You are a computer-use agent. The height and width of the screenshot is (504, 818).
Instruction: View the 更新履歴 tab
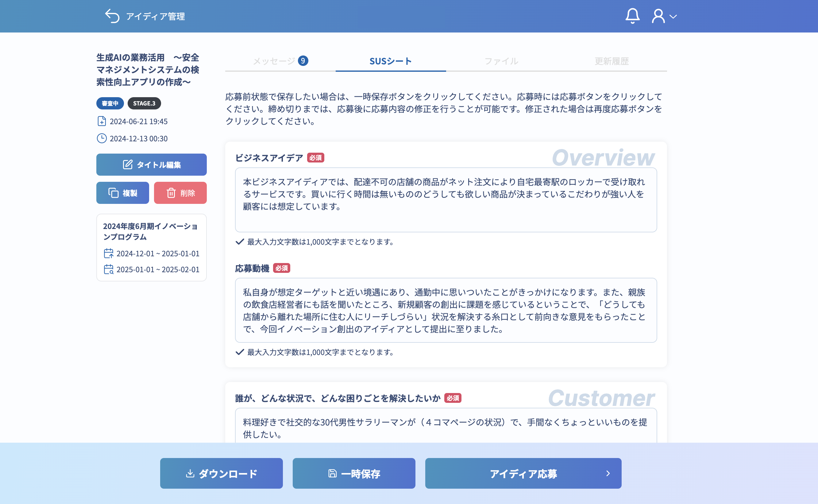click(x=612, y=61)
